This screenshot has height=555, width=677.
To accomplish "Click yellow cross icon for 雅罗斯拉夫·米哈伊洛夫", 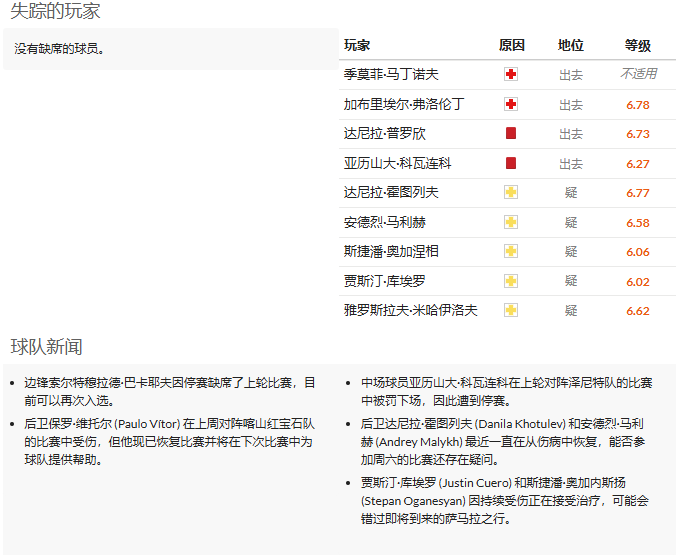I will click(x=511, y=310).
